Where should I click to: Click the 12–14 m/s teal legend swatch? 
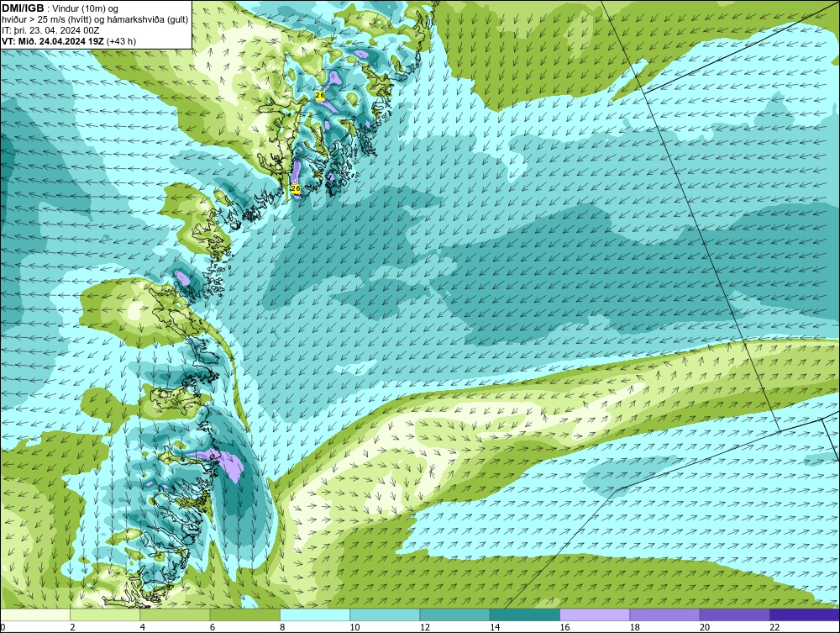tap(454, 615)
